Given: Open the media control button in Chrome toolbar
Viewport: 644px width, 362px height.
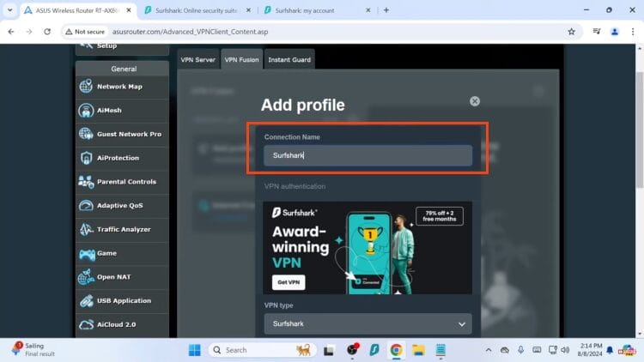Looking at the screenshot, I should [597, 32].
